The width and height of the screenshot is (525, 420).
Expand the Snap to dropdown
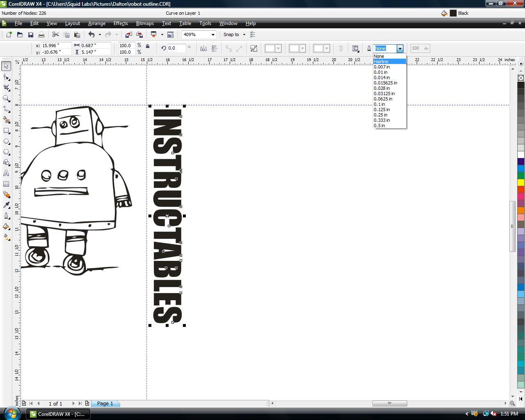click(x=244, y=35)
